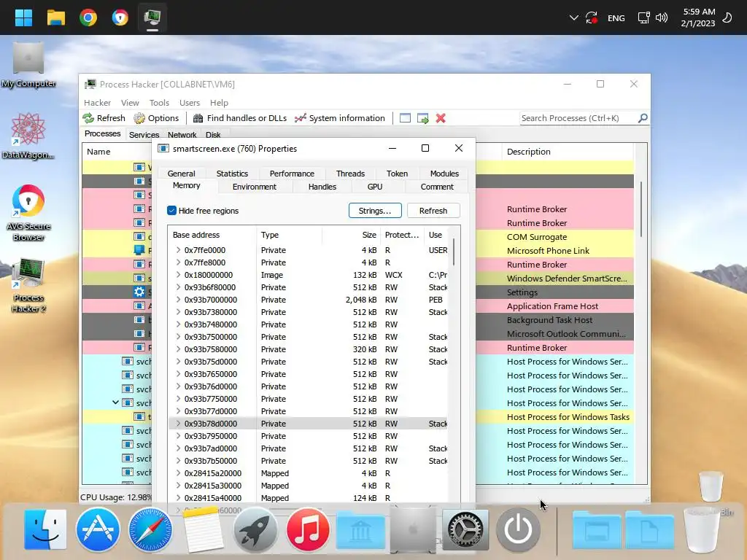Switch to the Threads tab

pos(350,174)
